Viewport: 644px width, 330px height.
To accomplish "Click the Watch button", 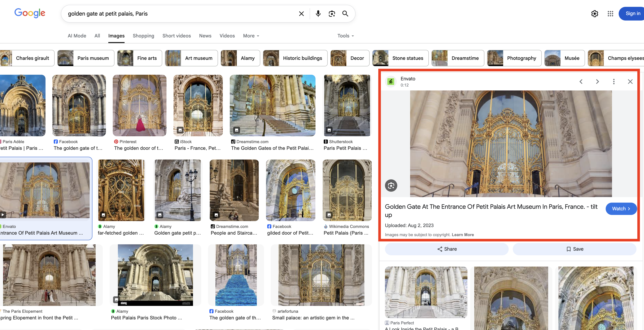I will click(x=621, y=209).
